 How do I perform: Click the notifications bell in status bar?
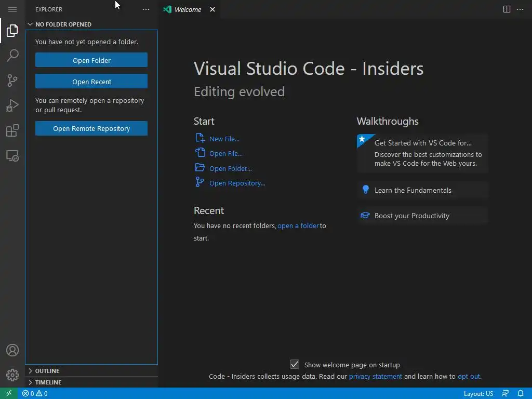(520, 393)
